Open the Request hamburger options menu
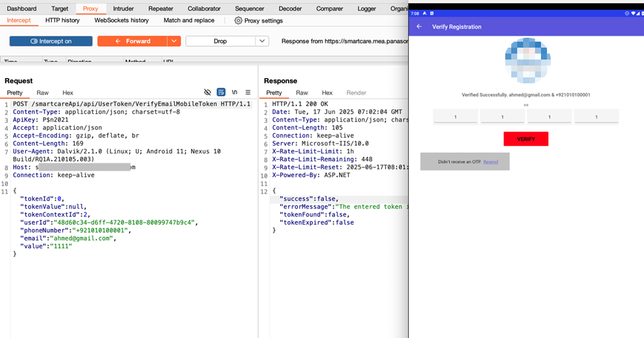 [248, 93]
